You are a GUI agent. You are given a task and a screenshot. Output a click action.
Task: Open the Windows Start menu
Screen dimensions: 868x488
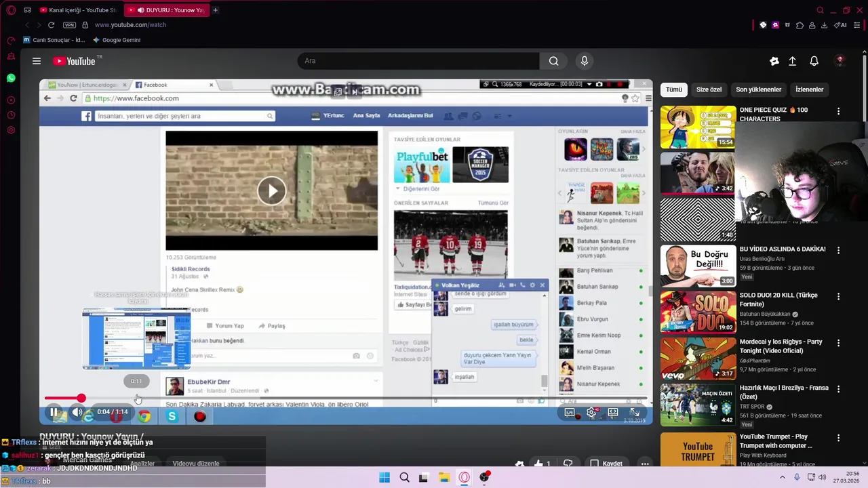[384, 477]
